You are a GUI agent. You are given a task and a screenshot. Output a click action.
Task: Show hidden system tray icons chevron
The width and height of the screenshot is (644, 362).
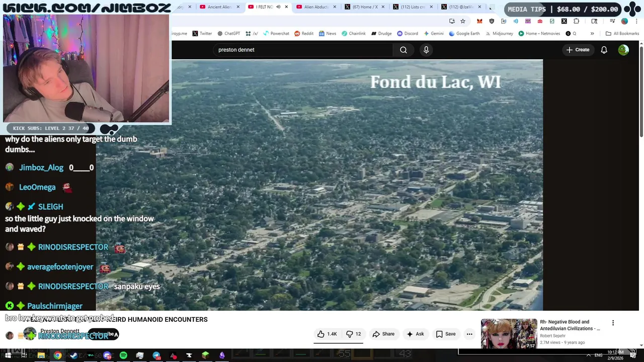[588, 355]
